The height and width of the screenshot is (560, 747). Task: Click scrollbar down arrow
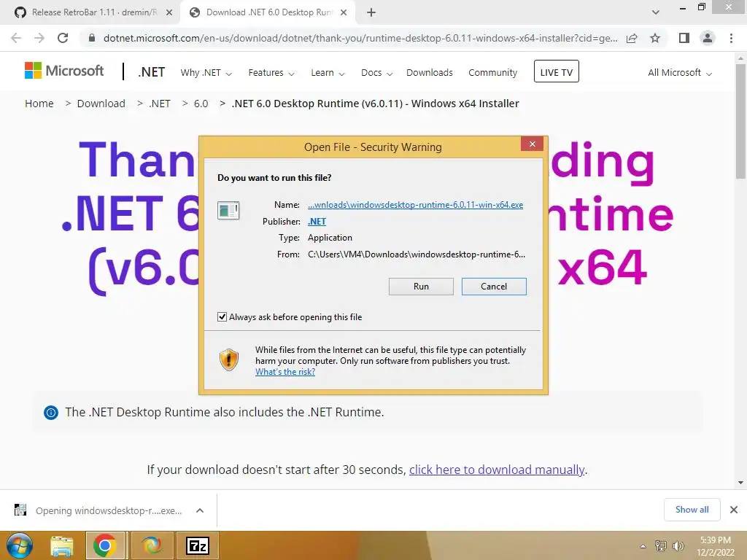coord(740,483)
